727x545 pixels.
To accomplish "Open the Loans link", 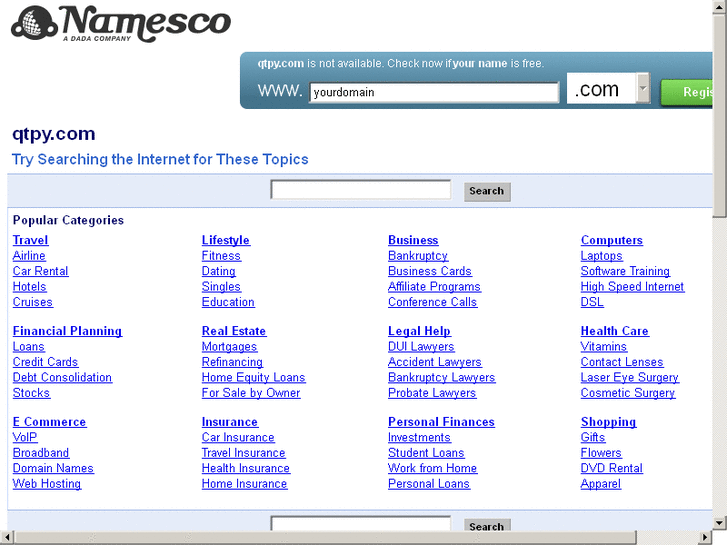I will [x=29, y=346].
